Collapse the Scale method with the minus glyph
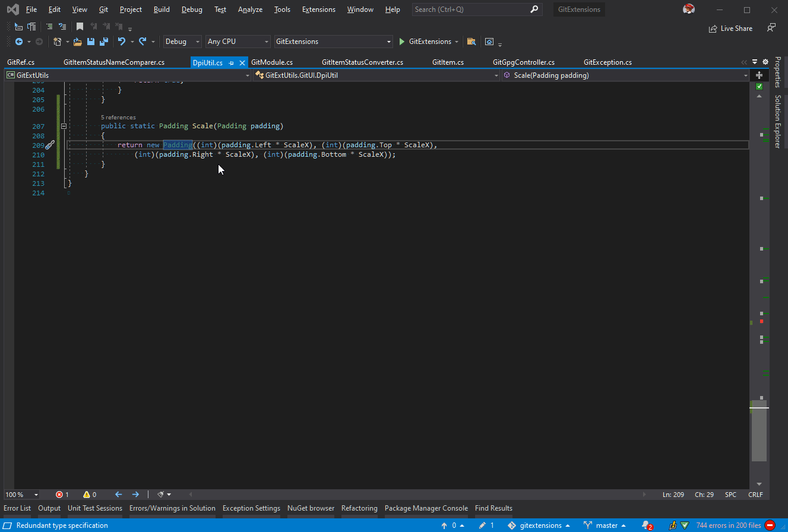 click(x=64, y=125)
